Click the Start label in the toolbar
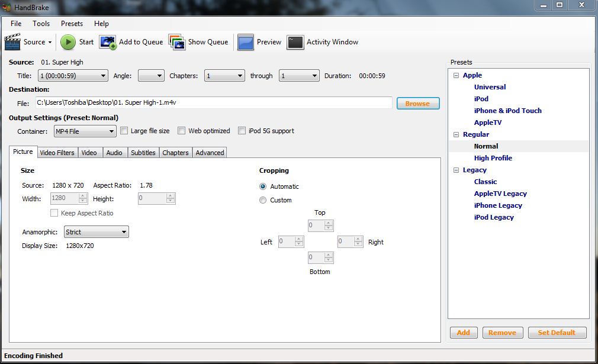This screenshot has width=598, height=364. [86, 42]
